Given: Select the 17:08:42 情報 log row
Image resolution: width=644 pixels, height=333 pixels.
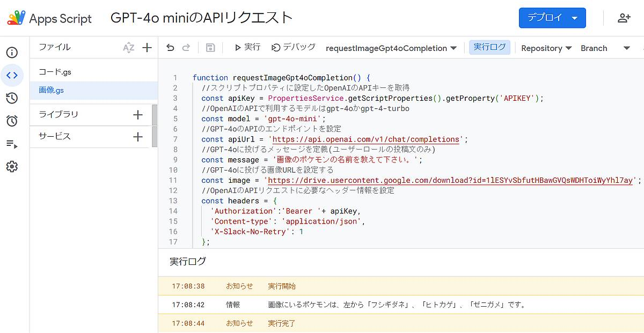Looking at the screenshot, I should [401, 305].
